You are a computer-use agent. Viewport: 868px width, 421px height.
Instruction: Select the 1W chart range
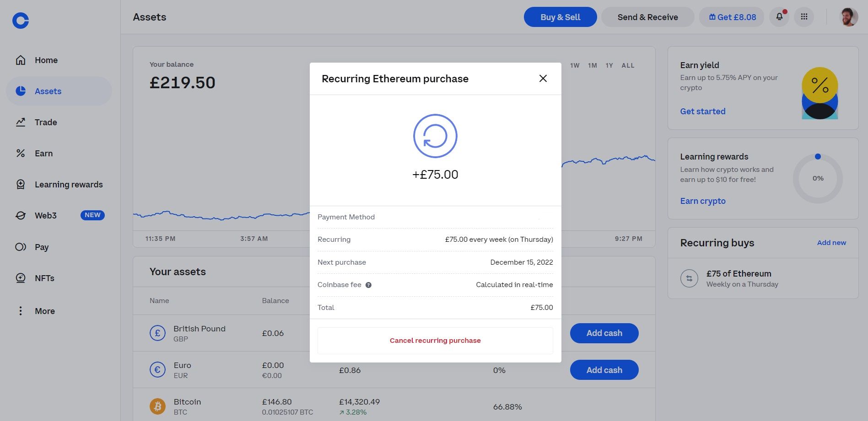575,65
